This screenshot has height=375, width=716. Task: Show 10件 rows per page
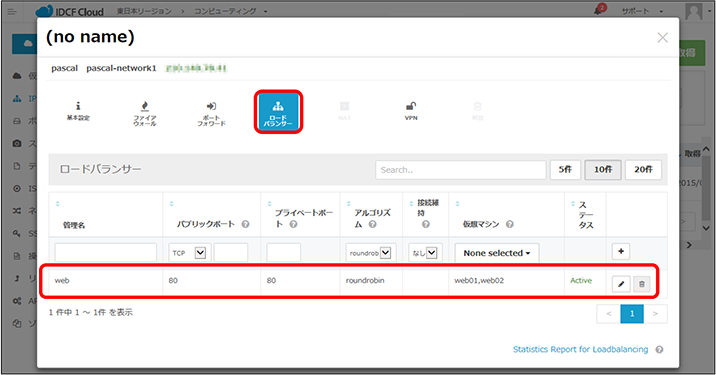point(603,169)
